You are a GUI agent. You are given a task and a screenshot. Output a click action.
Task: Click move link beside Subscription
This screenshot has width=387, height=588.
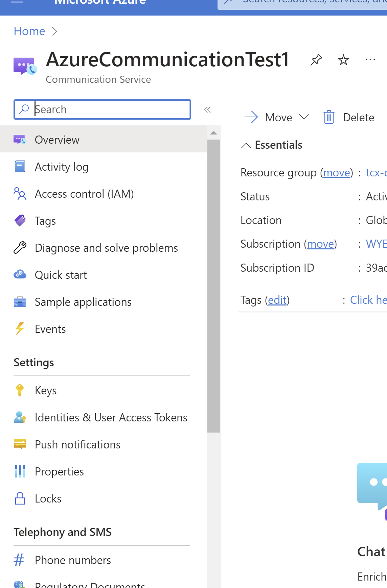click(x=320, y=244)
